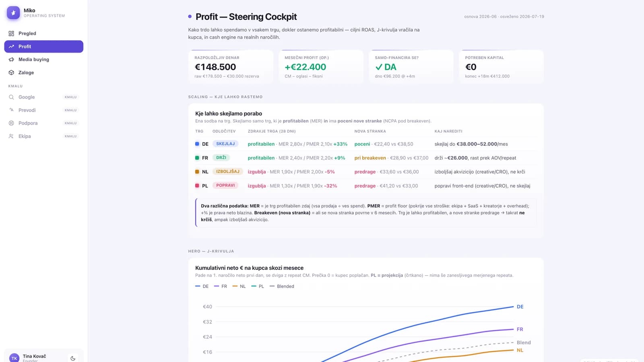Viewport: 644px width, 362px height.
Task: Click the green FR market marker in table
Action: (x=197, y=158)
